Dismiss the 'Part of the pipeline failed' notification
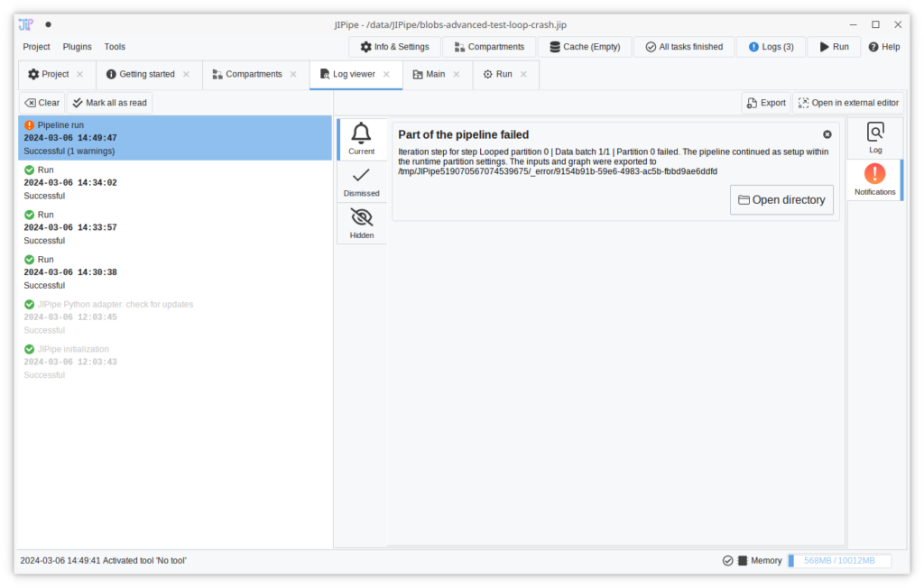Image resolution: width=924 pixels, height=588 pixels. 827,134
